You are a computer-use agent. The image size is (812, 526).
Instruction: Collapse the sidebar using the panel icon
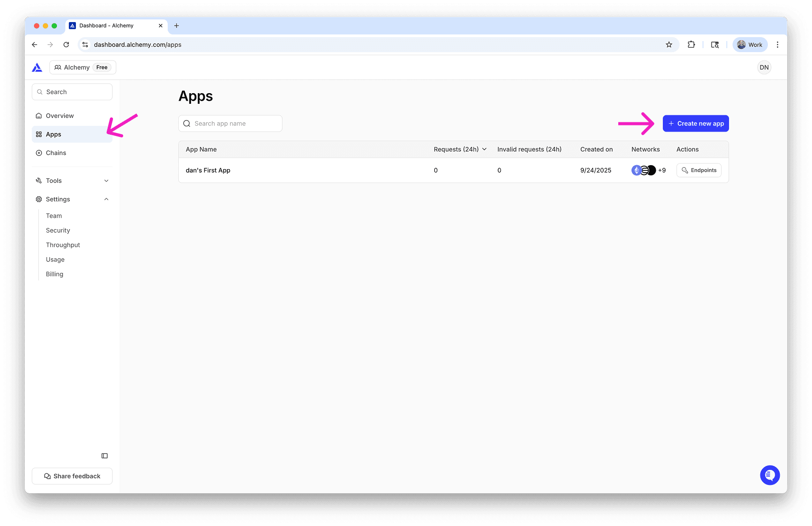point(104,455)
